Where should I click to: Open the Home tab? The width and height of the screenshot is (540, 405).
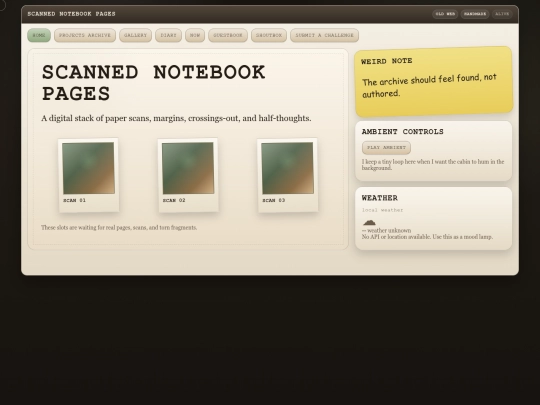(39, 35)
